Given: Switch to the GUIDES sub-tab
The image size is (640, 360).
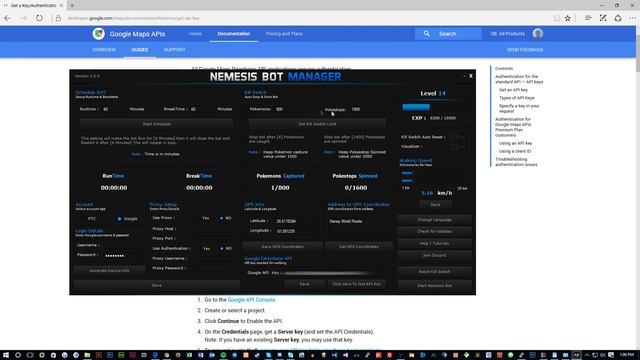Looking at the screenshot, I should click(140, 50).
